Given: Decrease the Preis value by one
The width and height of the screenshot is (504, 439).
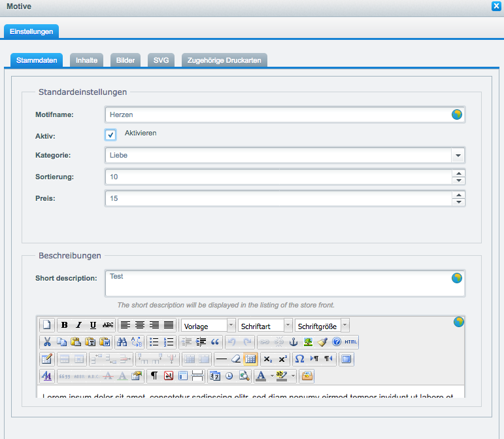Looking at the screenshot, I should pyautogui.click(x=458, y=202).
